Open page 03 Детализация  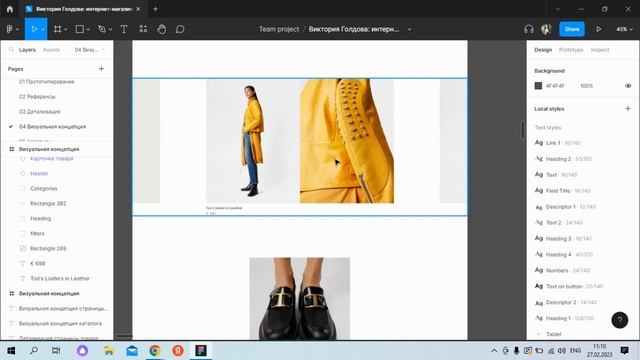[x=40, y=111]
